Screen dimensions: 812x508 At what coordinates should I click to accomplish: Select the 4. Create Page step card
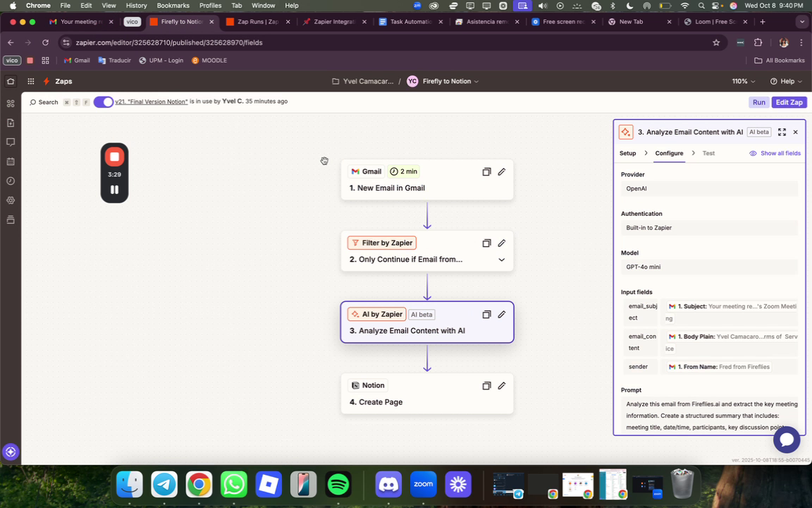click(x=427, y=394)
